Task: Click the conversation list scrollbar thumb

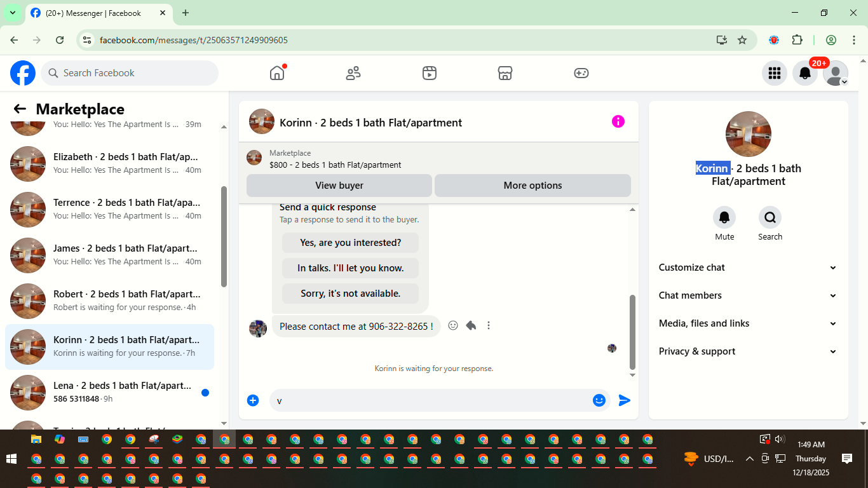Action: pyautogui.click(x=224, y=236)
